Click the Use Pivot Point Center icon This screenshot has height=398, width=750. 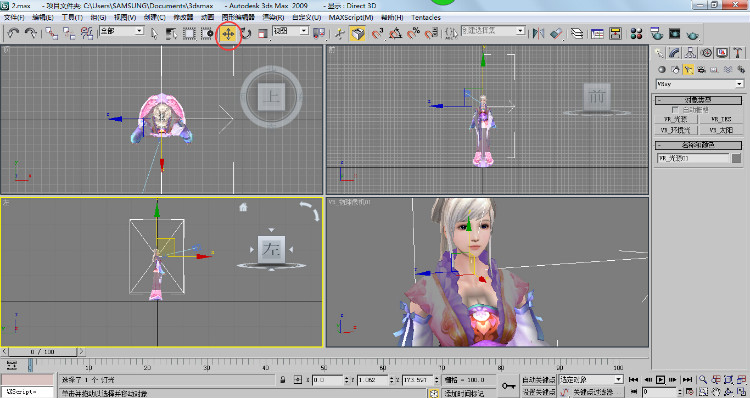(x=319, y=33)
